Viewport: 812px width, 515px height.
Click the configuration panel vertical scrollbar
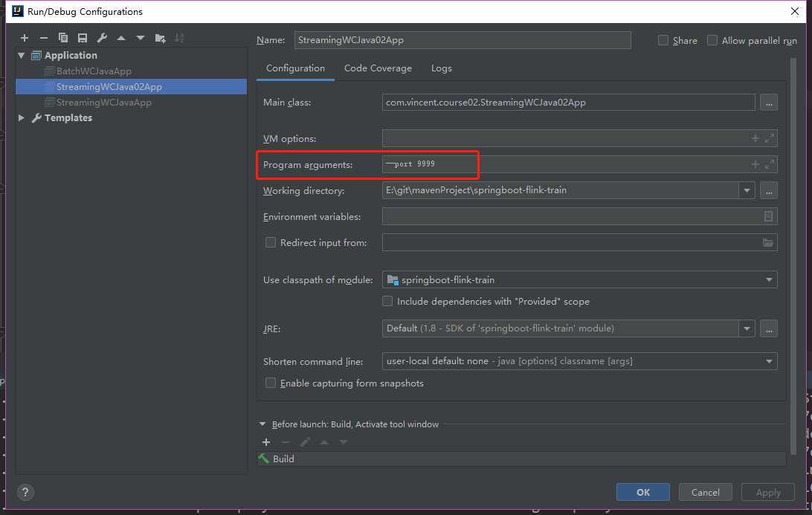coord(793,256)
